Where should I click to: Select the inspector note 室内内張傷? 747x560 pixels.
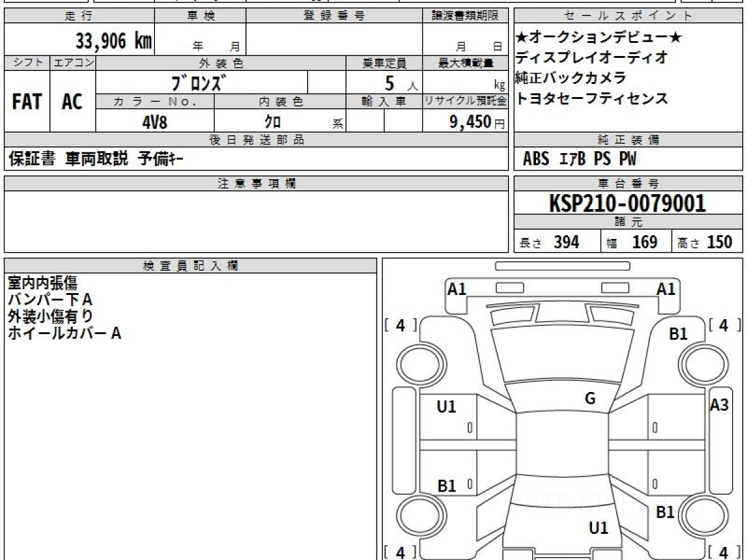(x=43, y=284)
